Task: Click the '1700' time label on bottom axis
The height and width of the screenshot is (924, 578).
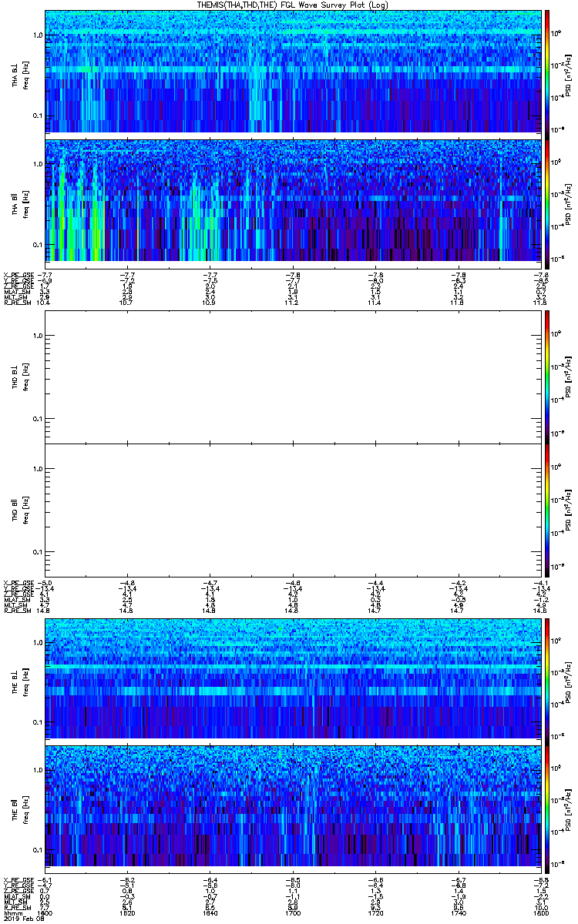Action: click(x=293, y=913)
